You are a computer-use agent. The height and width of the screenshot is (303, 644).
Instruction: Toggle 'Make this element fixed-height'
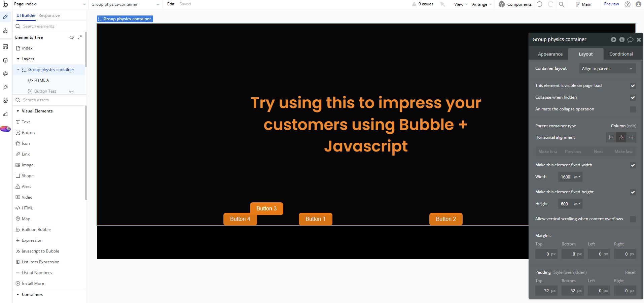[633, 192]
